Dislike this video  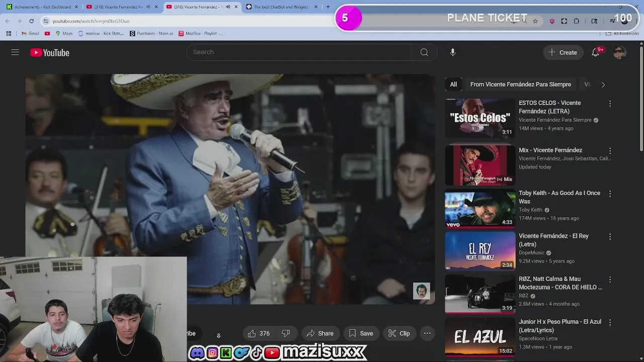286,333
